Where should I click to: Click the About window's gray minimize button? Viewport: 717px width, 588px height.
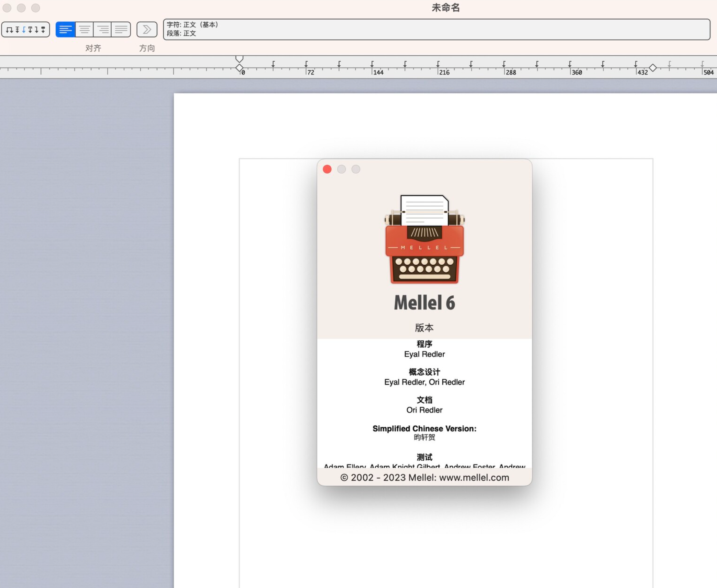point(341,169)
